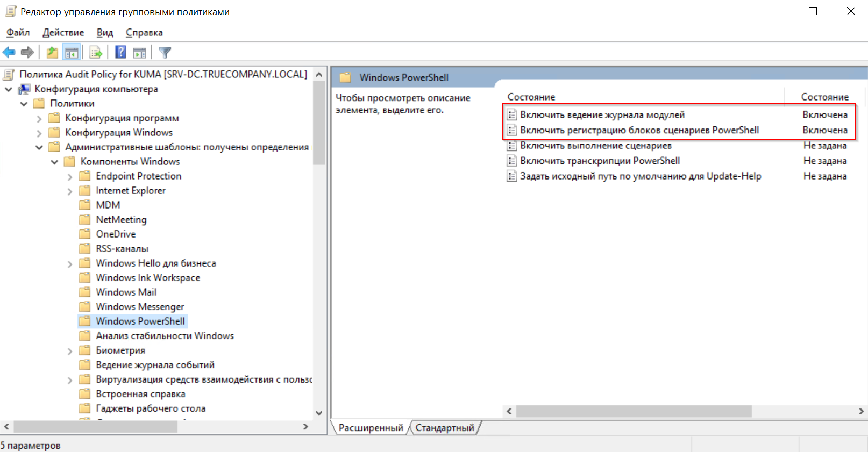Switch to the Стандартный tab
The height and width of the screenshot is (452, 868).
click(445, 428)
